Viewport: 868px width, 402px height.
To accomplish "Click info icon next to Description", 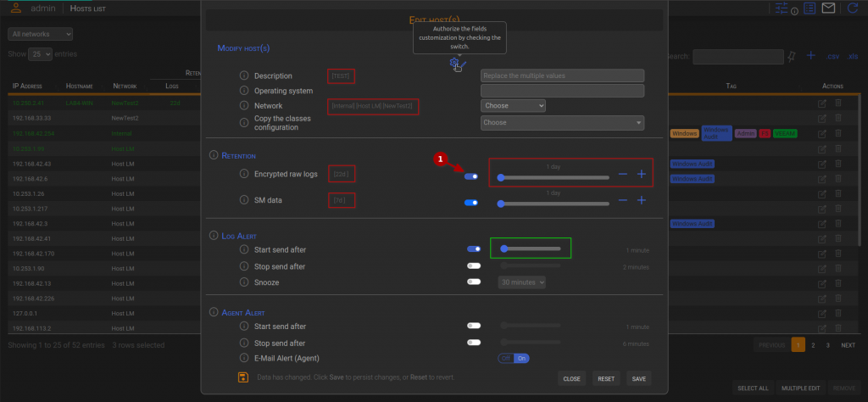I will click(244, 75).
